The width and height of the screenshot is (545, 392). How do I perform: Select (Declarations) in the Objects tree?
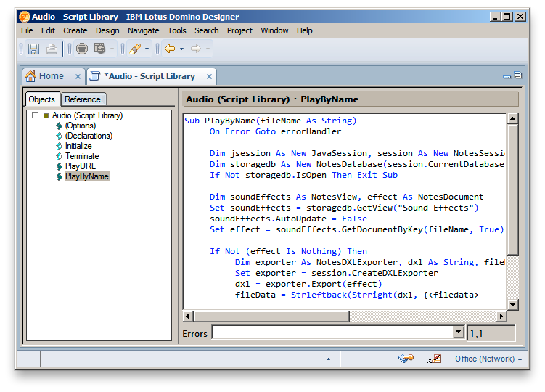pyautogui.click(x=89, y=136)
